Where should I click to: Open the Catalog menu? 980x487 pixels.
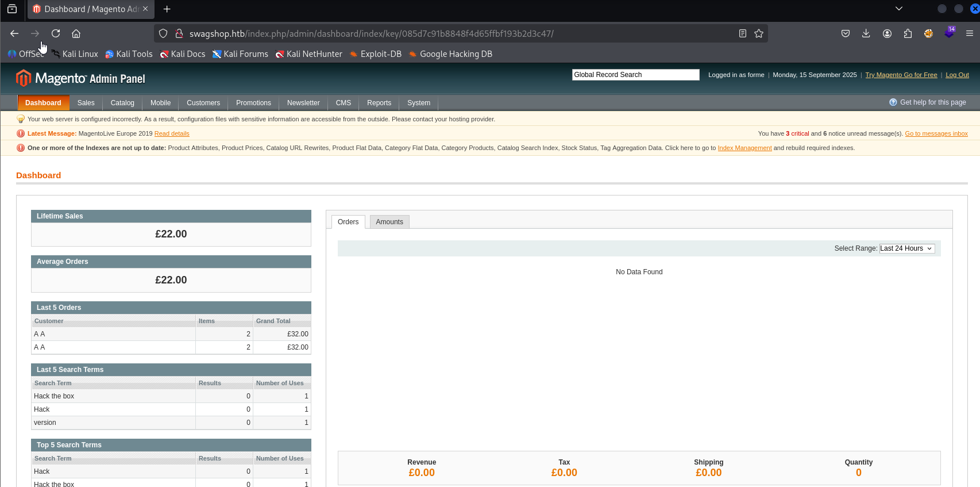point(122,103)
